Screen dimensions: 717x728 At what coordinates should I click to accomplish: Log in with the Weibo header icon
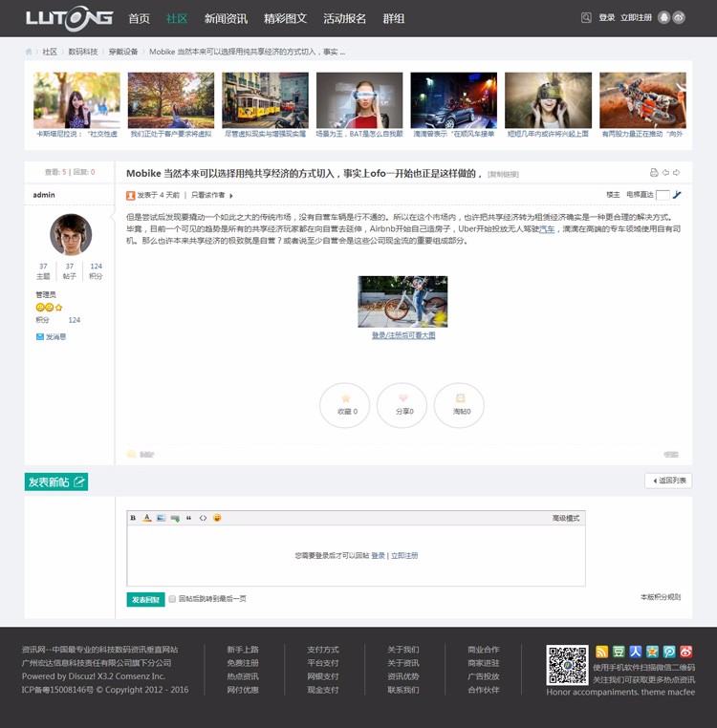(679, 17)
